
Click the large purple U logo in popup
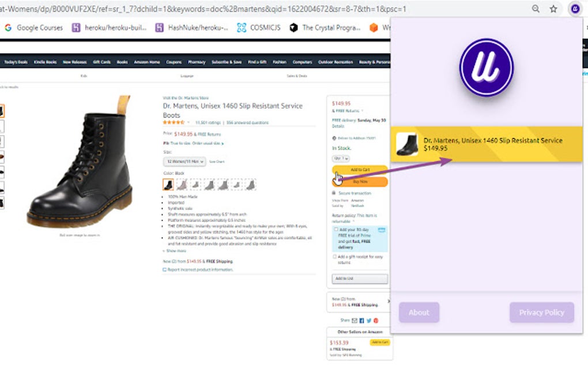(x=487, y=67)
